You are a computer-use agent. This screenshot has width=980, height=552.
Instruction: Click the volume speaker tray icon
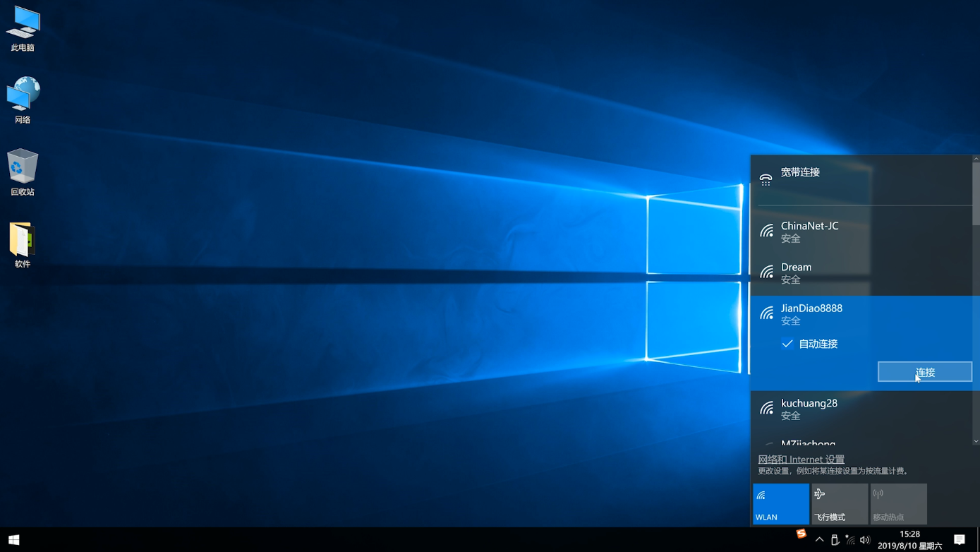click(865, 540)
